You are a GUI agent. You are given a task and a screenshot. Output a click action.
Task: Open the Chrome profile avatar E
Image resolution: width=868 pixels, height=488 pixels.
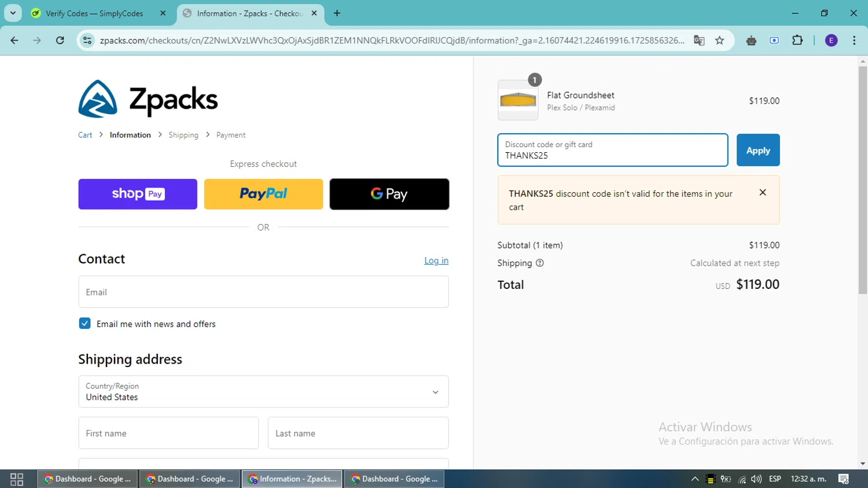click(x=832, y=41)
